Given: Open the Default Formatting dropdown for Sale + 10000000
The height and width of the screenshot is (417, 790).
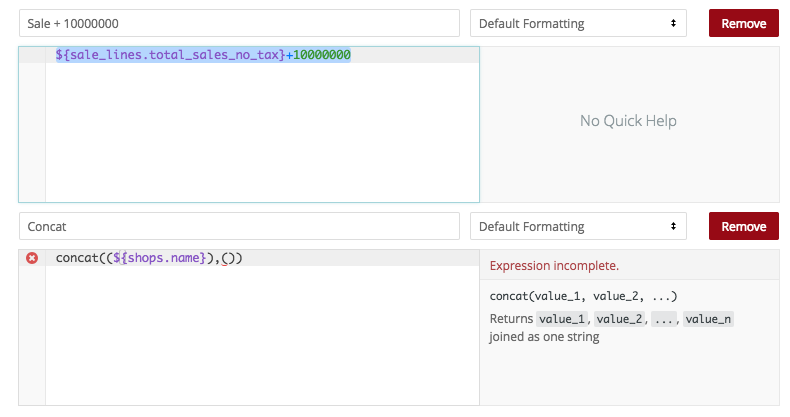Looking at the screenshot, I should pyautogui.click(x=578, y=23).
